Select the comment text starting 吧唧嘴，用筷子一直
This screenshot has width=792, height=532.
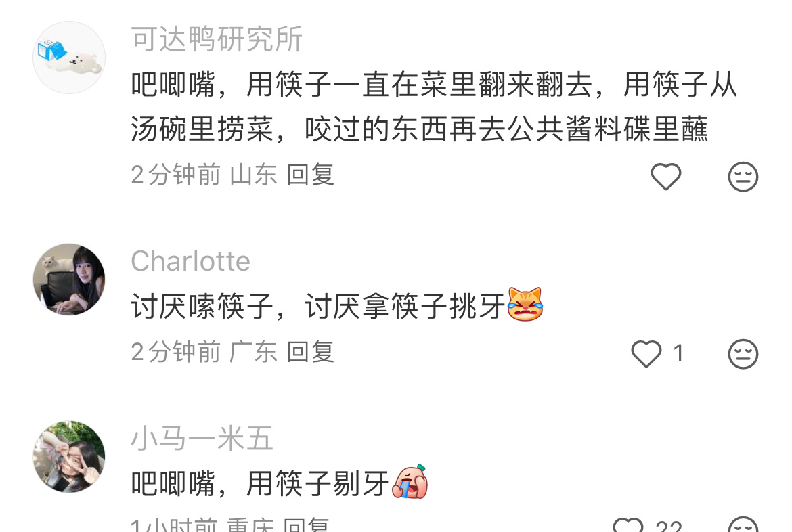[435, 106]
